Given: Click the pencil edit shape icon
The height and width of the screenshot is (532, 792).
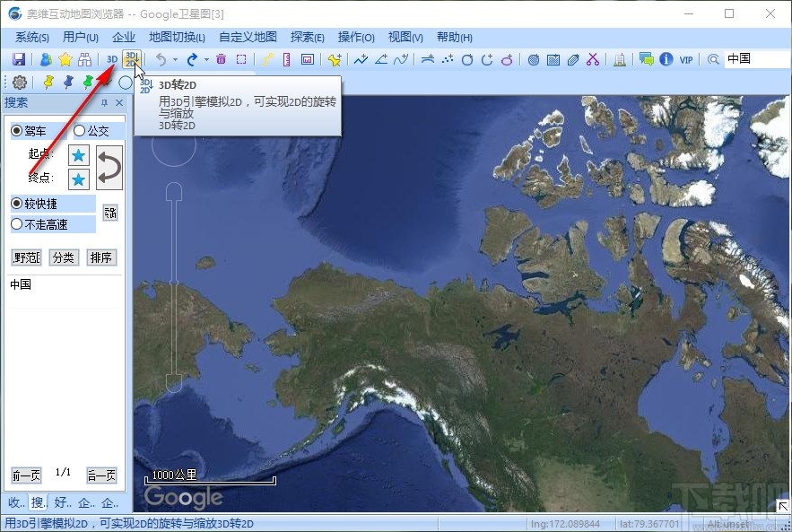Looking at the screenshot, I should pos(573,59).
